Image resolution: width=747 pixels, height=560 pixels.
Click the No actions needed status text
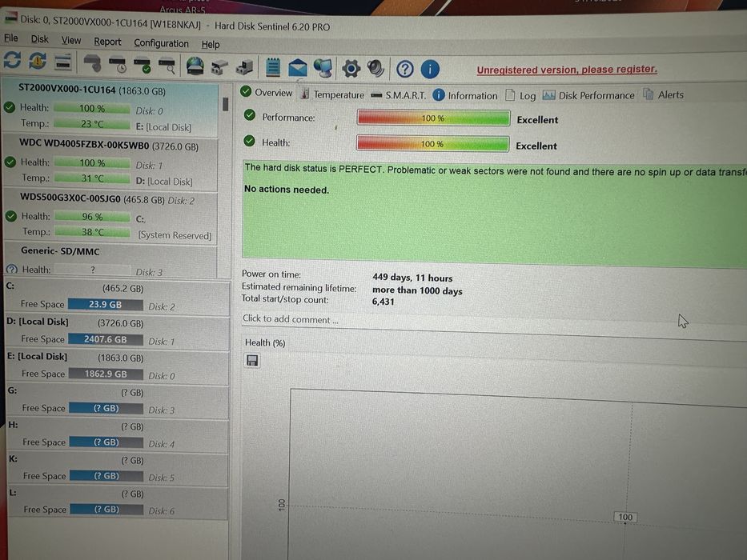(x=287, y=190)
